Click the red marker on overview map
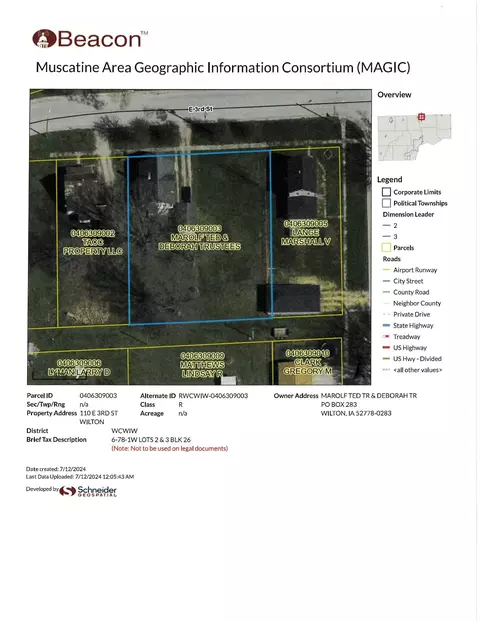The height and width of the screenshot is (621, 480). [421, 117]
